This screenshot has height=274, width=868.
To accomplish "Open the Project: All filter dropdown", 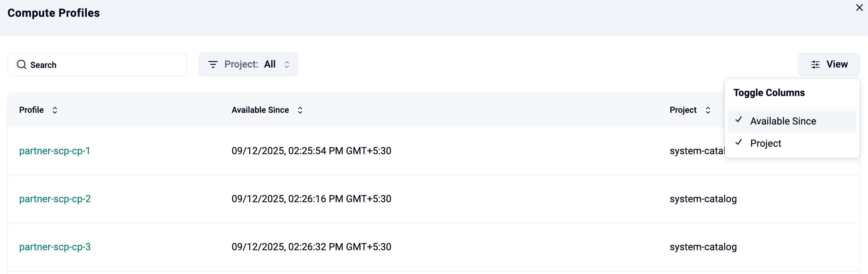I will click(248, 64).
